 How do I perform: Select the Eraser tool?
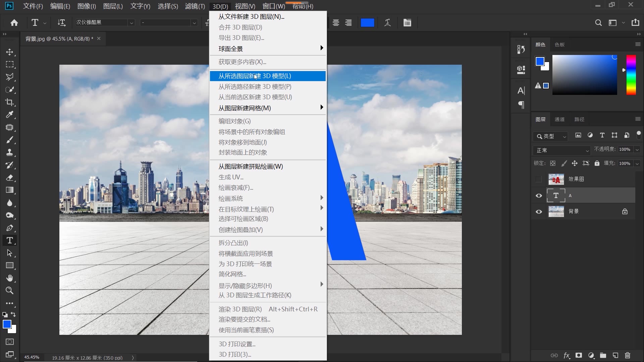coord(10,178)
